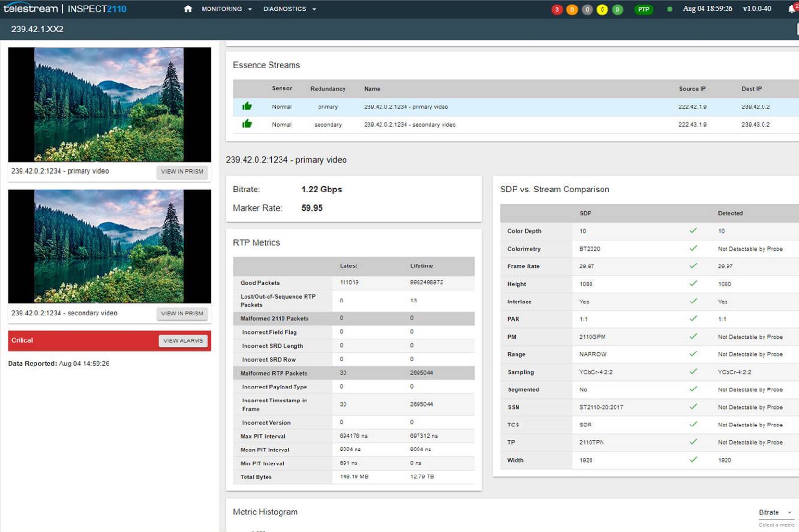Click the PAR match checkmark

click(x=693, y=319)
